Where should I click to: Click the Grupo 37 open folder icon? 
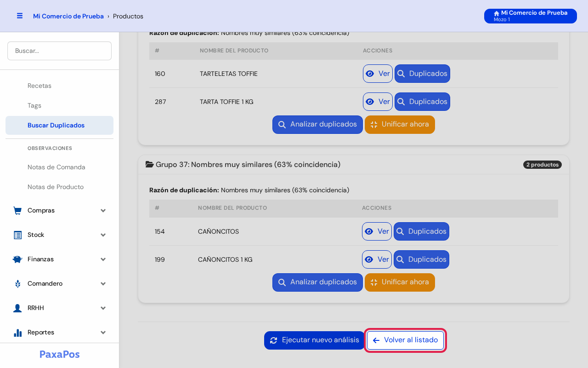tap(149, 164)
